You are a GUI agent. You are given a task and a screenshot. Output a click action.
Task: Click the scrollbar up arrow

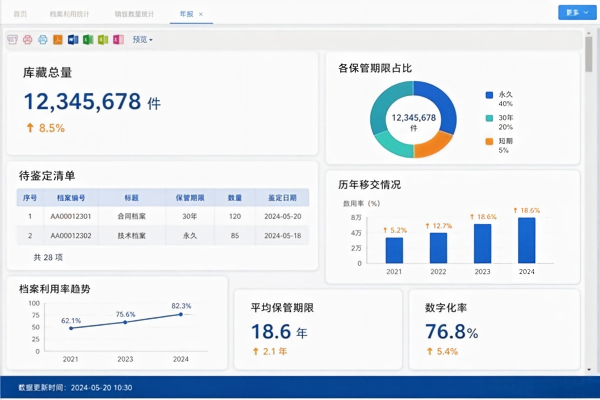[x=589, y=33]
